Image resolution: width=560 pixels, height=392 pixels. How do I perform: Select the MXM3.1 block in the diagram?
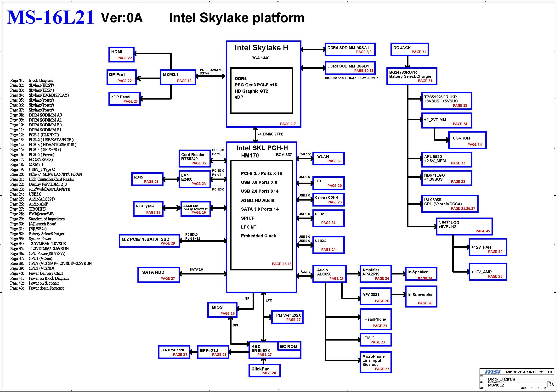point(178,78)
